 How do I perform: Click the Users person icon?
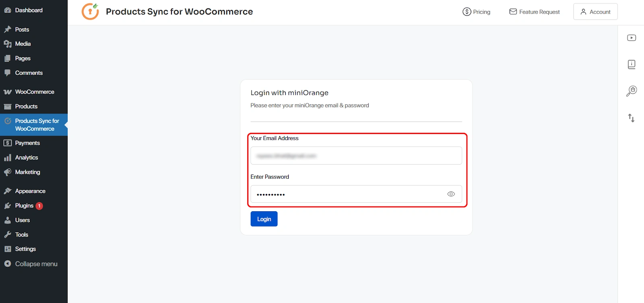tap(8, 220)
